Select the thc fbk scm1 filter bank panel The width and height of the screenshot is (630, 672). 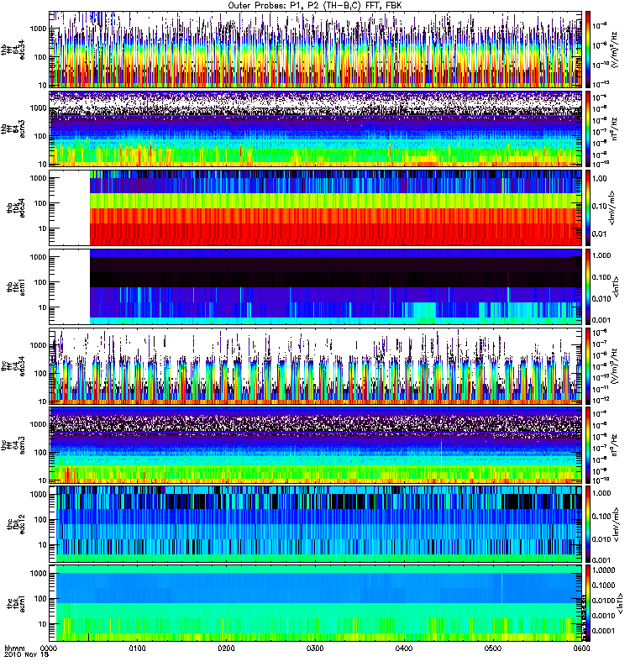(316, 604)
